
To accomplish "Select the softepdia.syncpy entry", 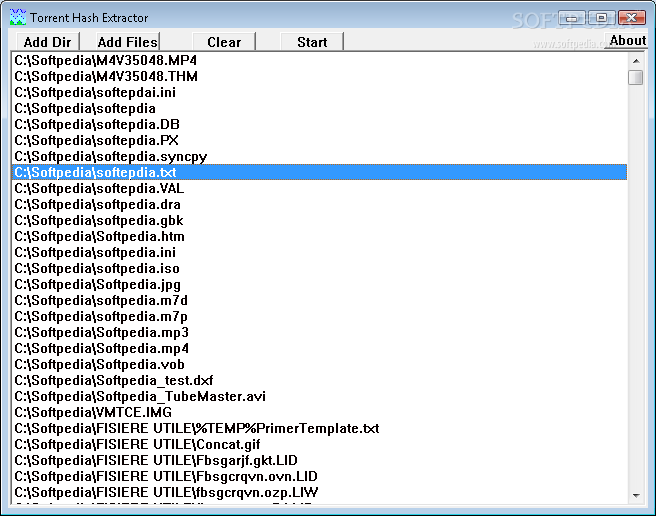I will coord(319,156).
